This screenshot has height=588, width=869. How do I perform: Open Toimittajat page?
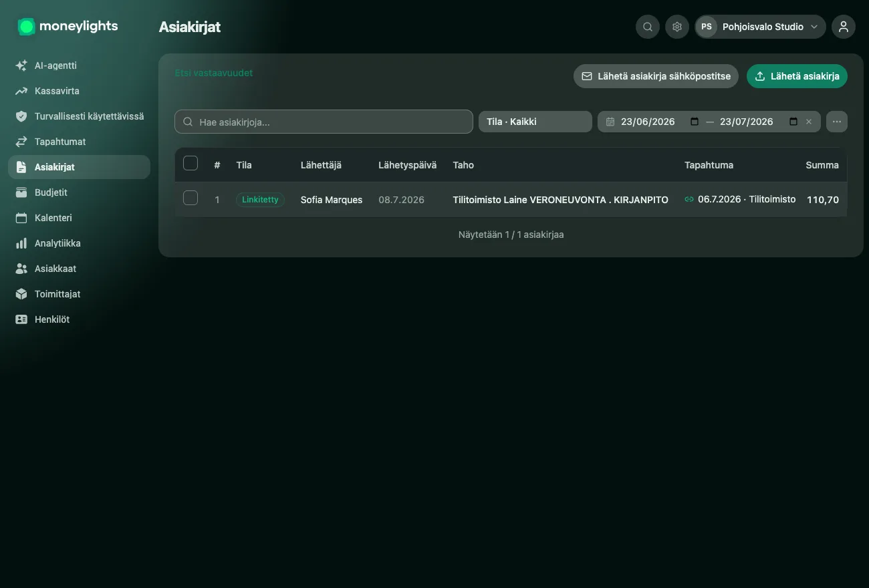(x=79, y=294)
